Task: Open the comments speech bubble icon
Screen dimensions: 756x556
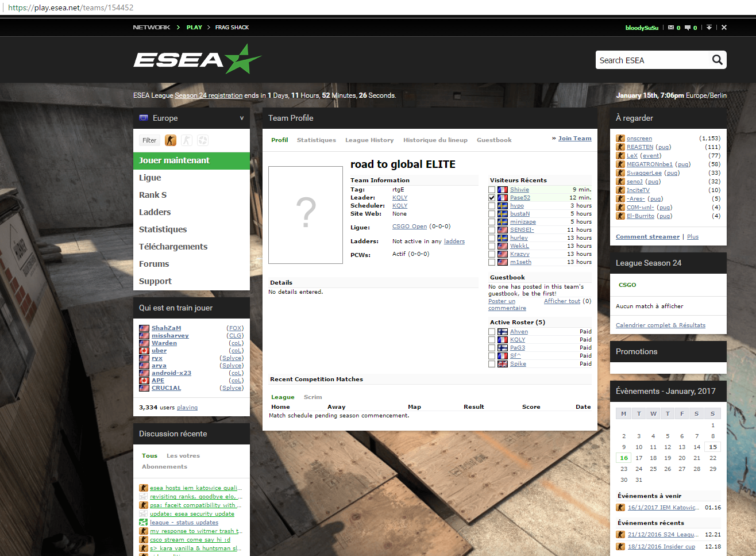Action: pos(688,28)
